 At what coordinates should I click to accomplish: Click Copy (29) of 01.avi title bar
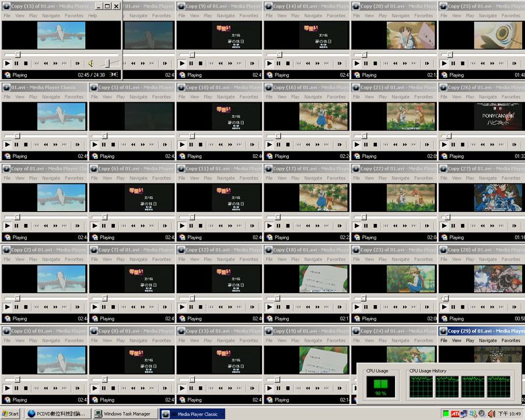(482, 331)
